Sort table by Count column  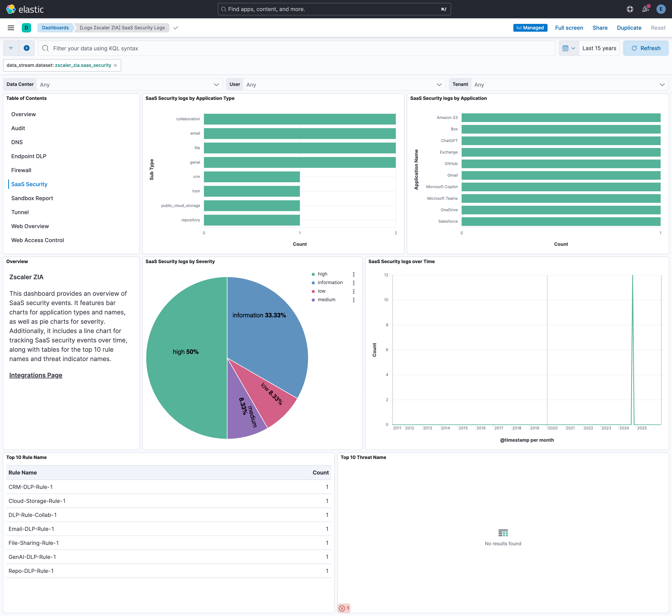click(320, 473)
